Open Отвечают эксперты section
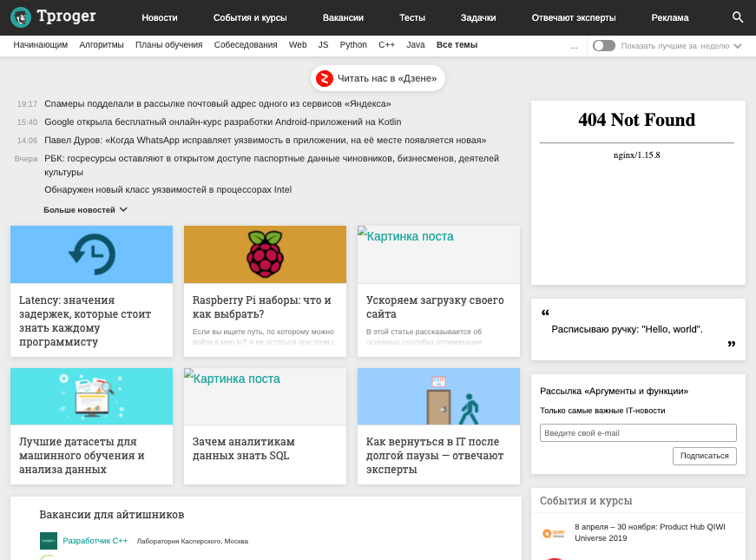The width and height of the screenshot is (756, 560). click(573, 18)
